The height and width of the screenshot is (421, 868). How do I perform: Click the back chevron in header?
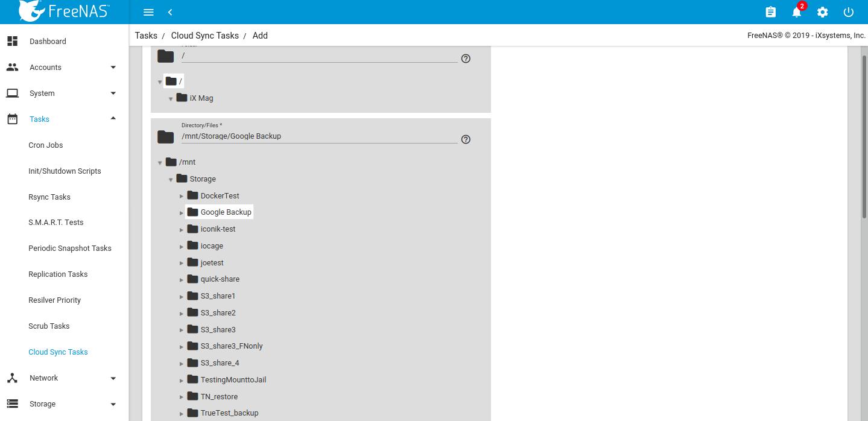(170, 12)
